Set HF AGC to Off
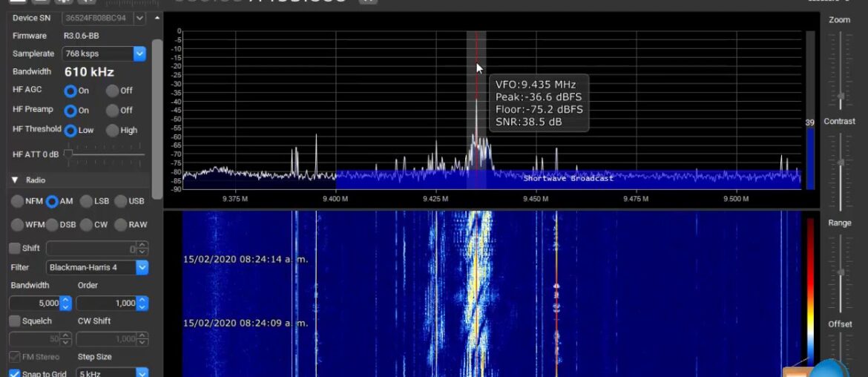Image resolution: width=868 pixels, height=377 pixels. coord(112,91)
